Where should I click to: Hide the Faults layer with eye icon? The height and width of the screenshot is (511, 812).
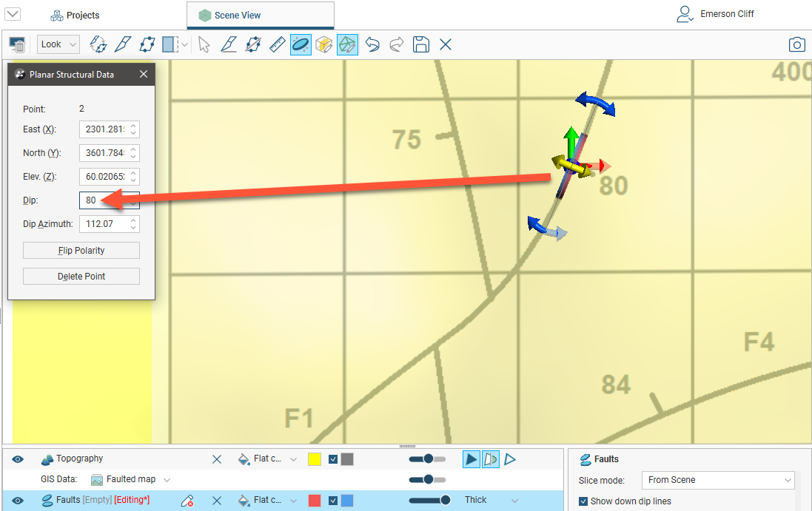pos(18,501)
